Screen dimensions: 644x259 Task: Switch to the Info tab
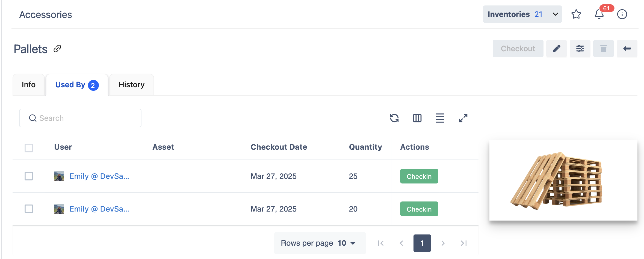pos(29,85)
